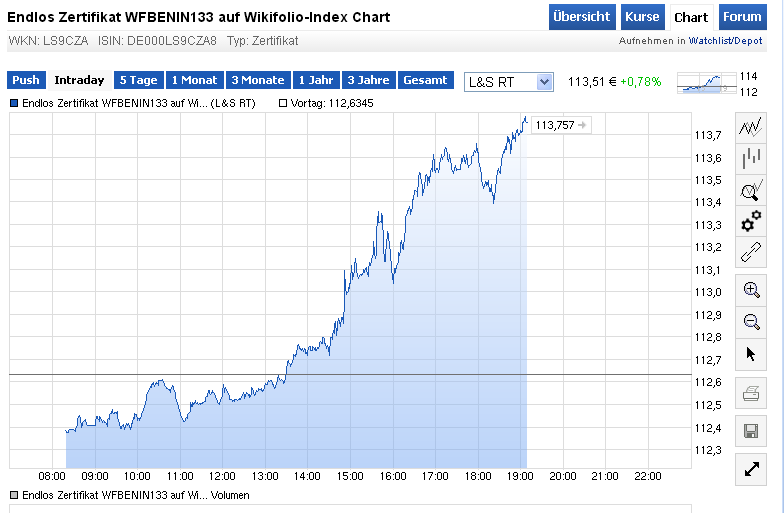Zoom out with the minus magnifier
Viewport: 784px width, 513px height.
[x=751, y=321]
